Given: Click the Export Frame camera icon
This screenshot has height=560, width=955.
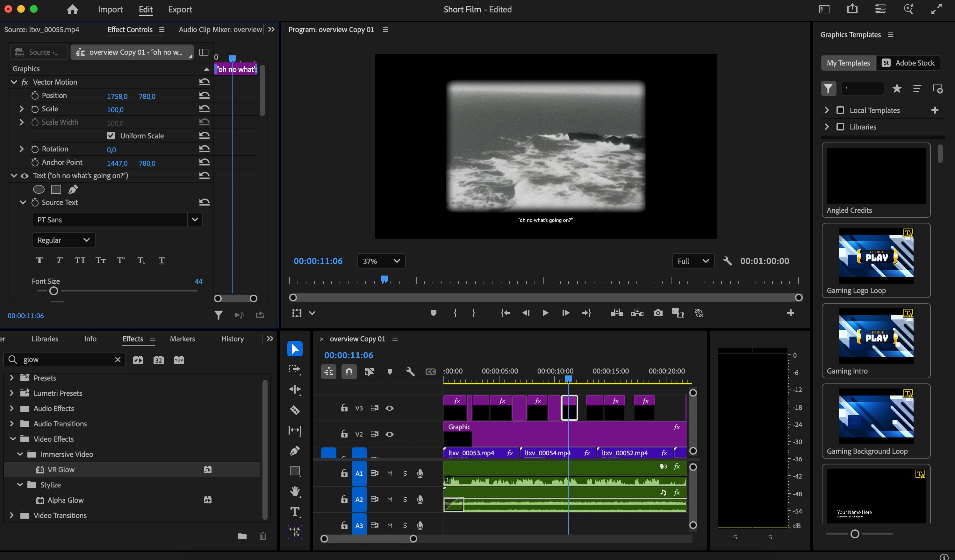Looking at the screenshot, I should [658, 313].
